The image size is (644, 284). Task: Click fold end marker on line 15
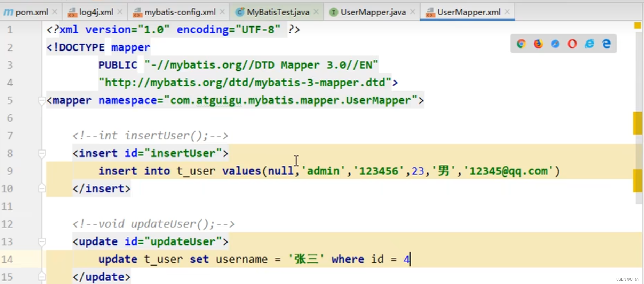42,277
